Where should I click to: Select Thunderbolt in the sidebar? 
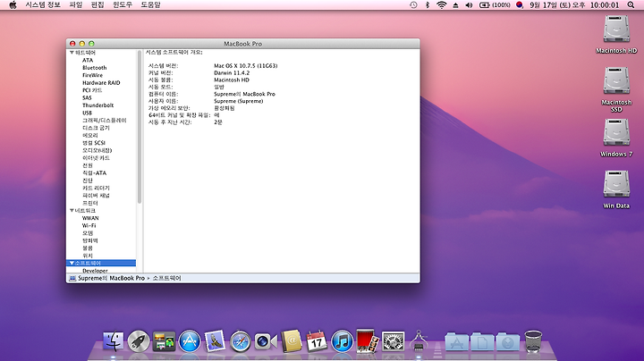click(97, 105)
